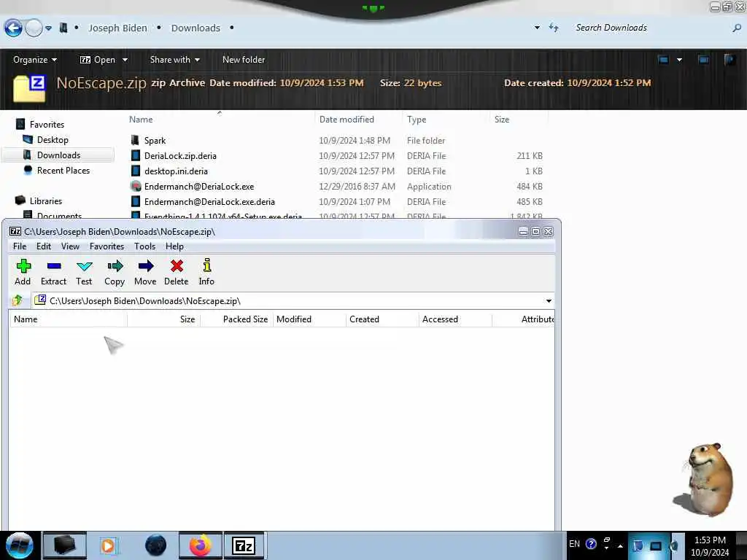Click the 7-Zip taskbar button

pyautogui.click(x=244, y=545)
